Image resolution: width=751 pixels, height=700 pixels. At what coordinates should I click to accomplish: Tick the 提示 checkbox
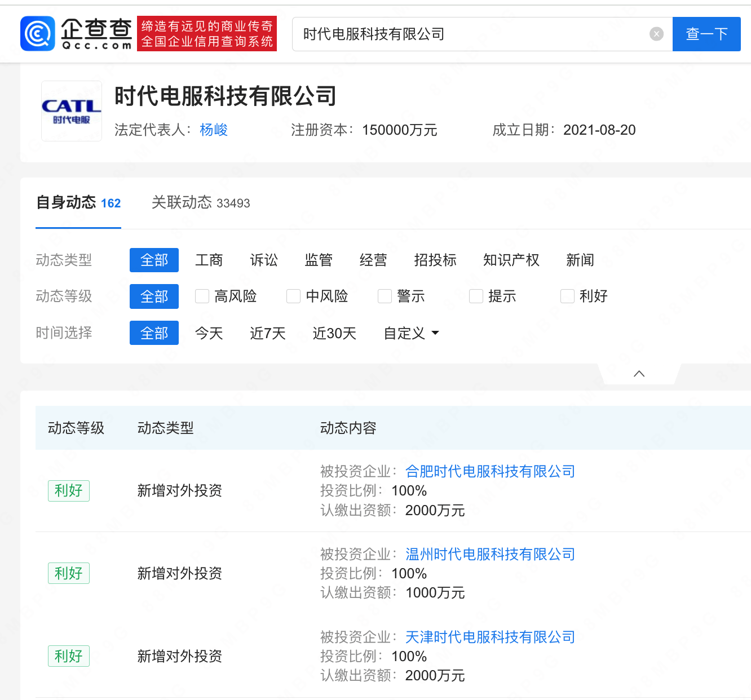tap(476, 296)
